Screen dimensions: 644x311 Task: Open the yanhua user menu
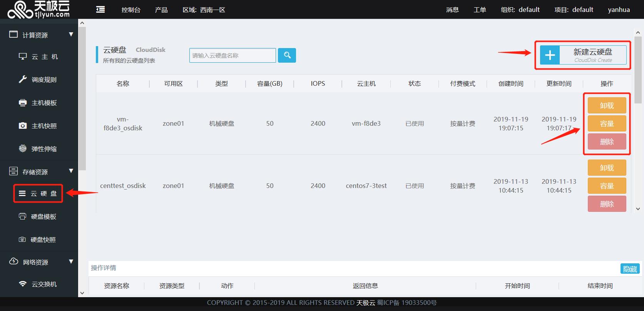(619, 10)
